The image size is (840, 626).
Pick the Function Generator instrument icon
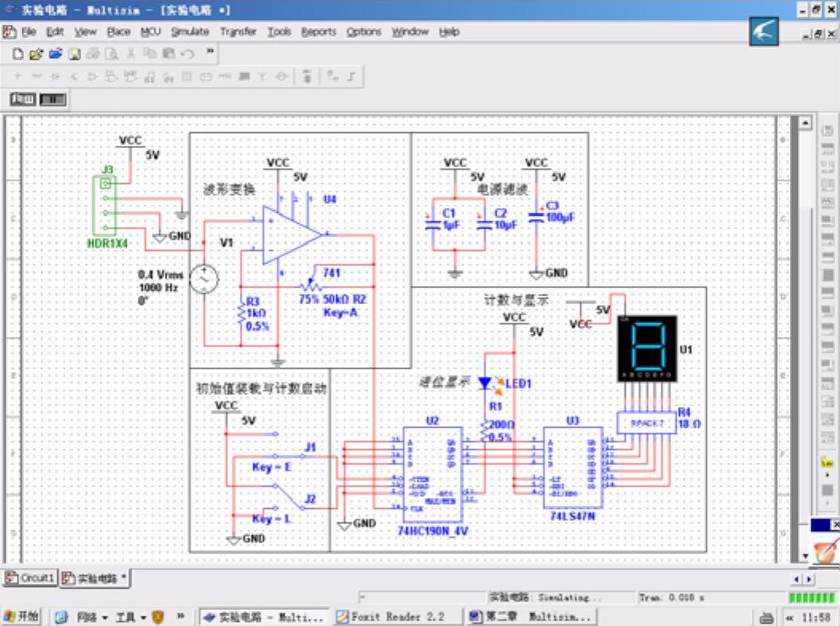coord(827,149)
